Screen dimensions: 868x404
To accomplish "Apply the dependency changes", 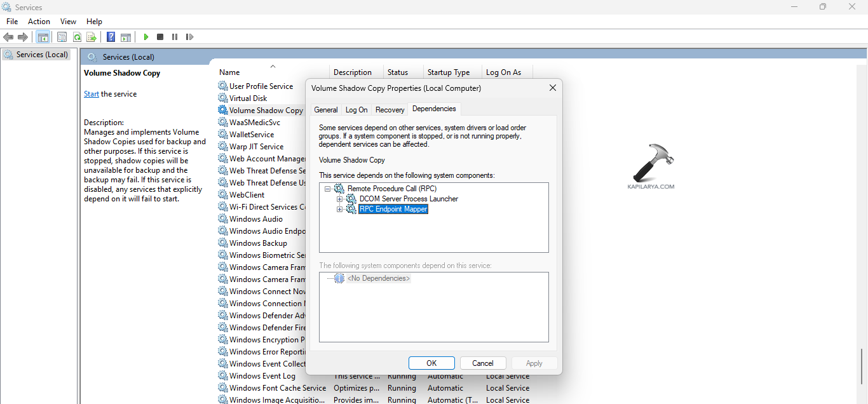I will point(534,363).
